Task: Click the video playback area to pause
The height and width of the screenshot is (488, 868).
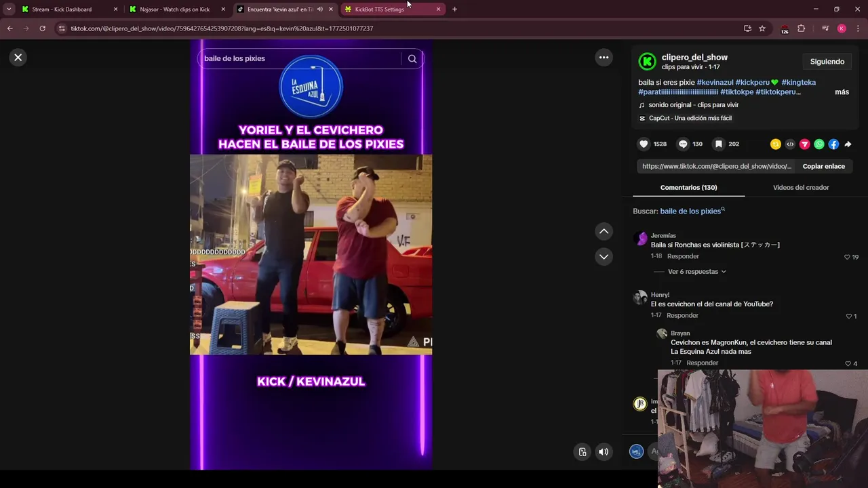Action: (311, 255)
